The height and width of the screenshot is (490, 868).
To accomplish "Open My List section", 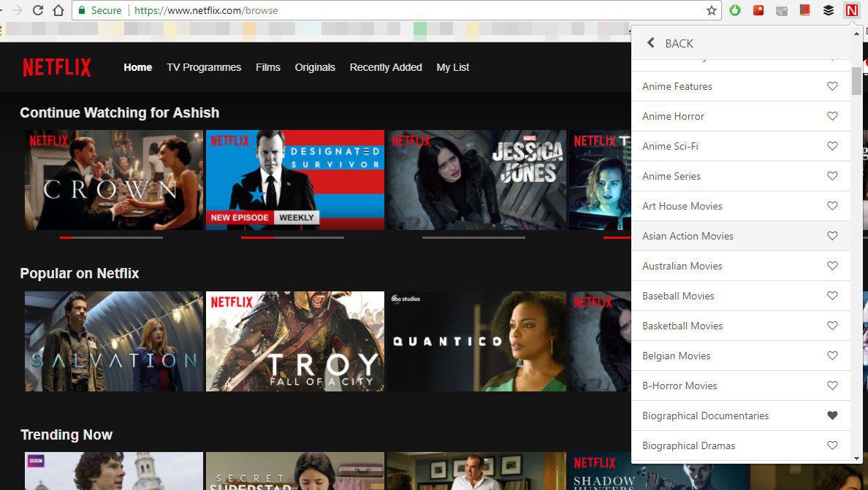I will [x=453, y=67].
